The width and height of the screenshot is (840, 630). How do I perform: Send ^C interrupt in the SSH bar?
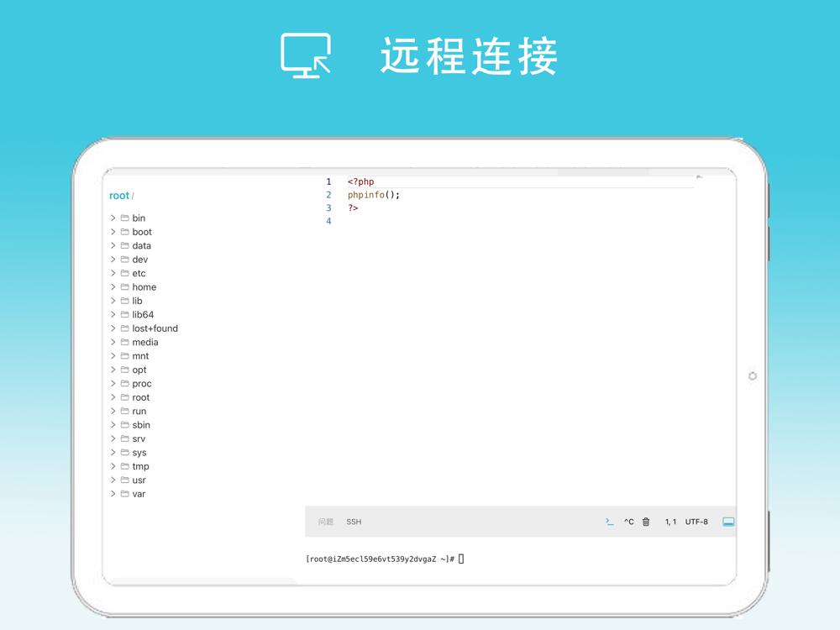[x=629, y=522]
